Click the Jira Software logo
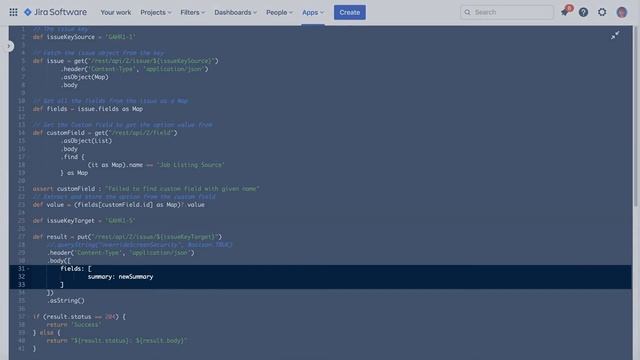This screenshot has width=640, height=360. [x=56, y=12]
